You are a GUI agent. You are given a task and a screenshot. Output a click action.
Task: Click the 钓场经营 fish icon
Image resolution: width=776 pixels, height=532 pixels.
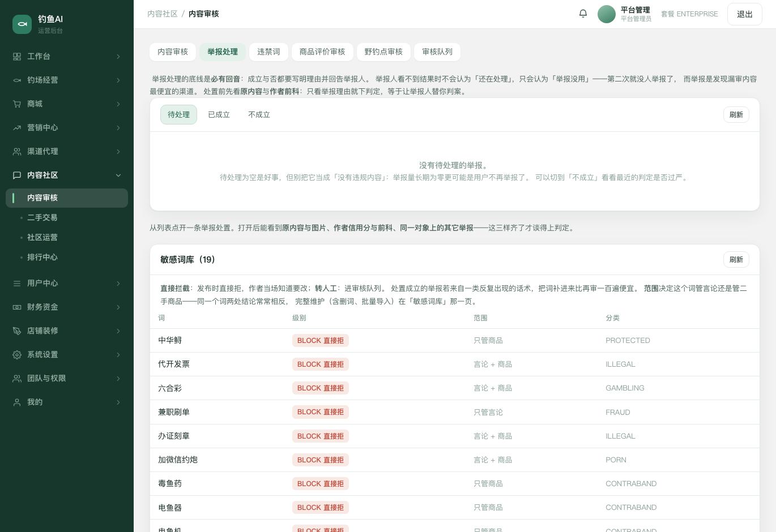click(17, 80)
